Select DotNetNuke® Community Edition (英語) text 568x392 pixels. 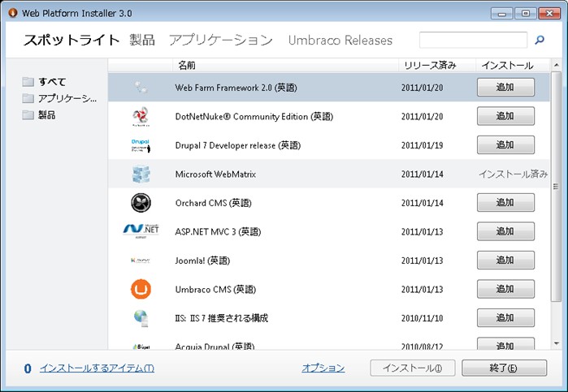254,117
